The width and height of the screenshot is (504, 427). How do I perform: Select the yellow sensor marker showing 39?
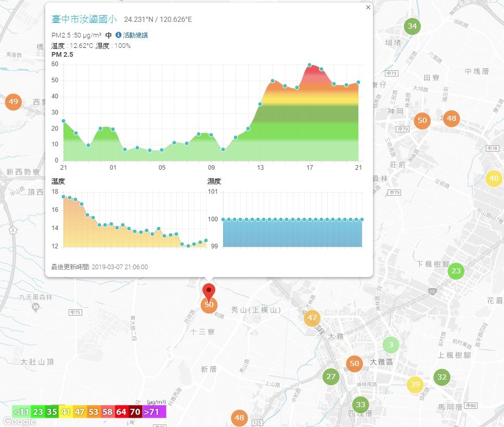tap(415, 384)
